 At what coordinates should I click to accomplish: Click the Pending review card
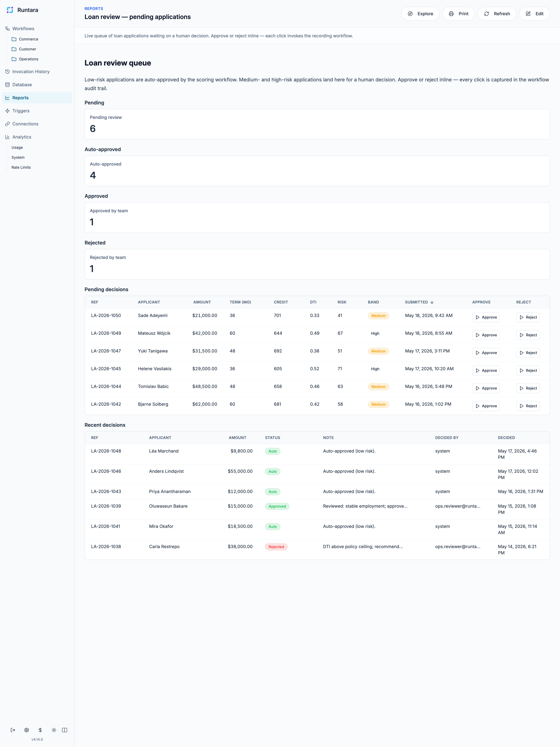coord(317,124)
